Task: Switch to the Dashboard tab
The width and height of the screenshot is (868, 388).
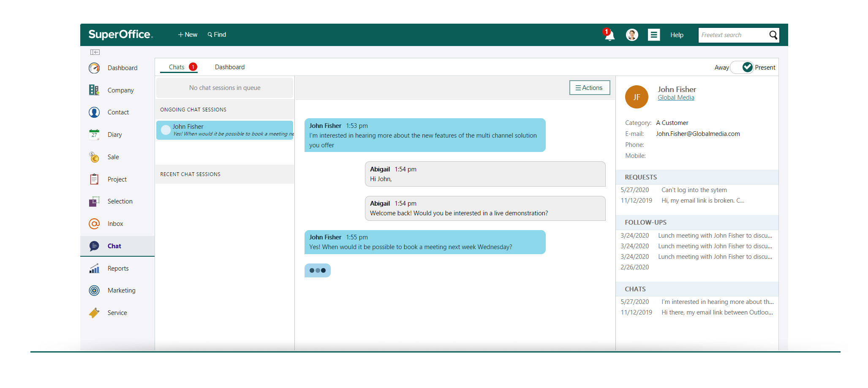Action: click(x=229, y=67)
